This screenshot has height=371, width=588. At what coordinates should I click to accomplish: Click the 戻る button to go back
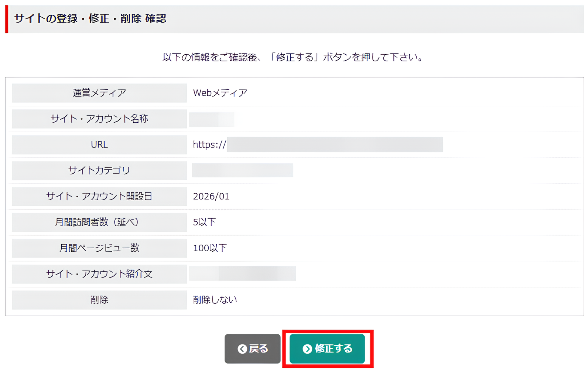[x=253, y=348]
